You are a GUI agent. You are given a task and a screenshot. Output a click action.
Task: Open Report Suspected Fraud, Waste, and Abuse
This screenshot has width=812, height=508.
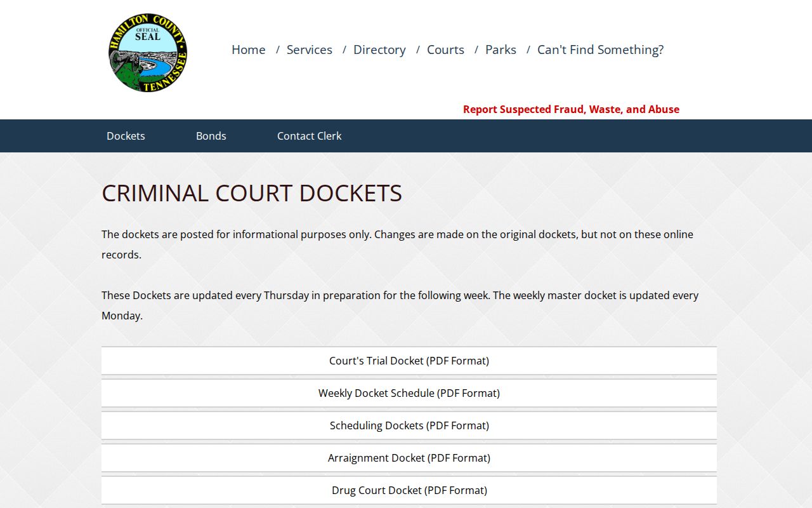[571, 109]
